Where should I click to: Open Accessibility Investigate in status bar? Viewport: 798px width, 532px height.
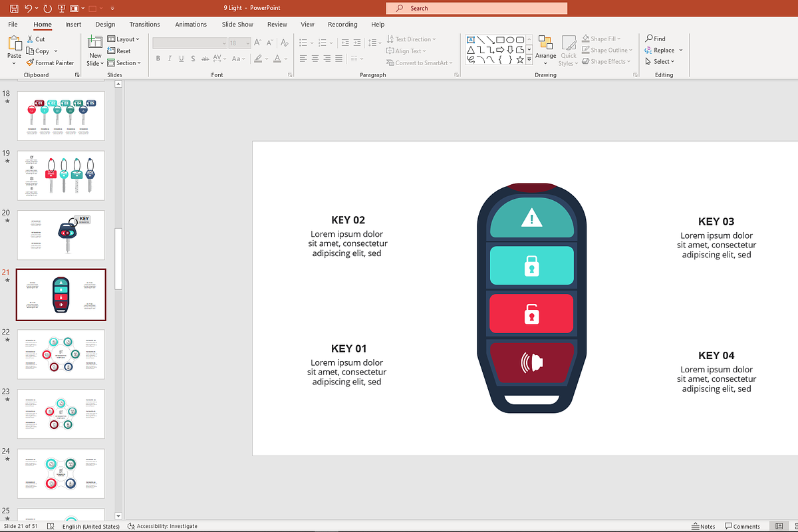coord(163,526)
